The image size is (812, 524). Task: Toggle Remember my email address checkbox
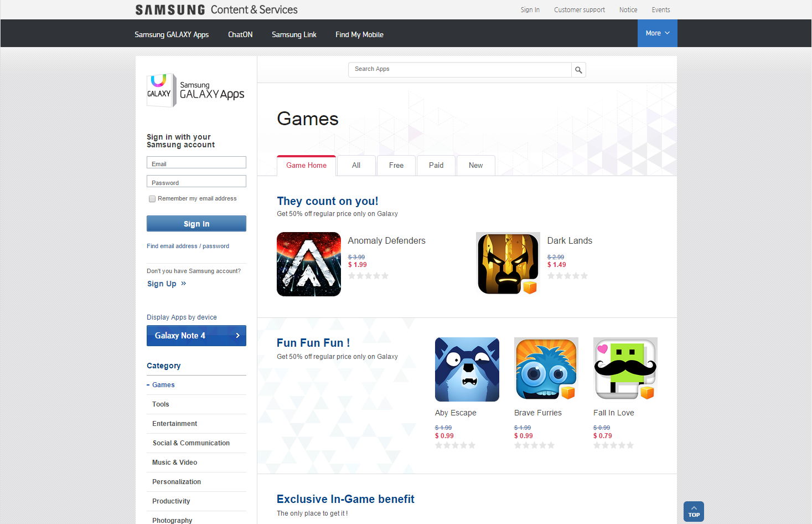(x=152, y=199)
